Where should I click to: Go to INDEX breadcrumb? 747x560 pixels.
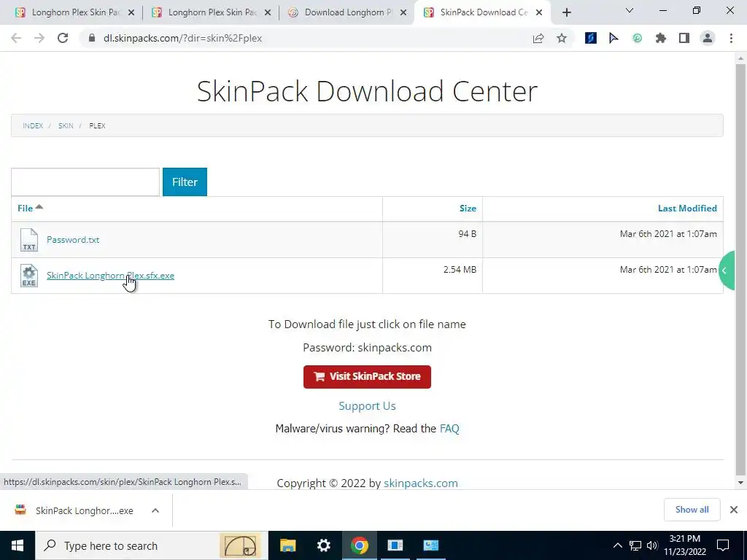[x=33, y=125]
